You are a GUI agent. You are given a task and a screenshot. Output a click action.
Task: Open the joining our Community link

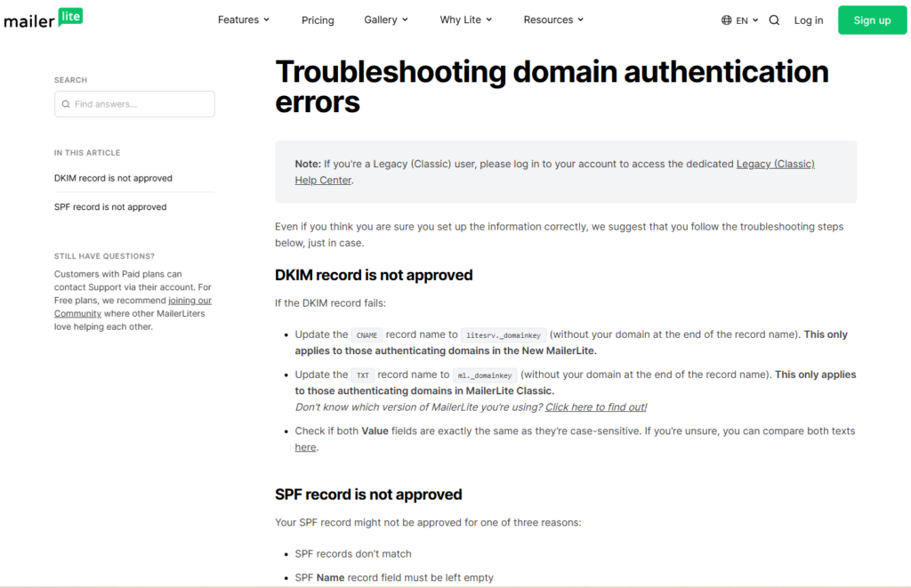133,307
